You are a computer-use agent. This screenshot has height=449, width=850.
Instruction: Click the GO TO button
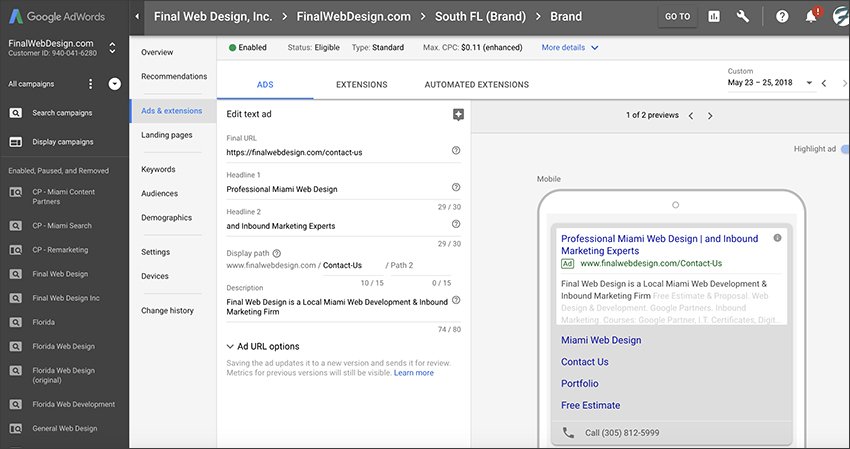[678, 16]
